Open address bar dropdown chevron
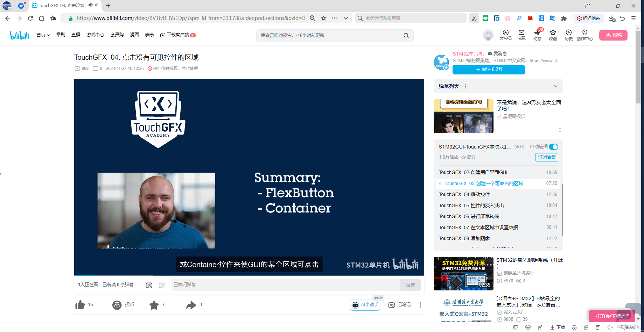Screen dimensions: 644x332 tap(346, 18)
